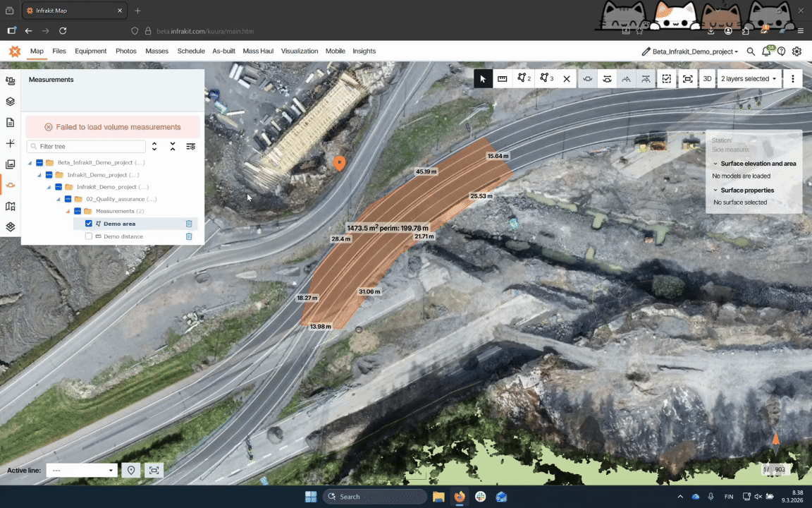
Task: Open Beta_Infrakit_Demo_project project selector
Action: [690, 52]
